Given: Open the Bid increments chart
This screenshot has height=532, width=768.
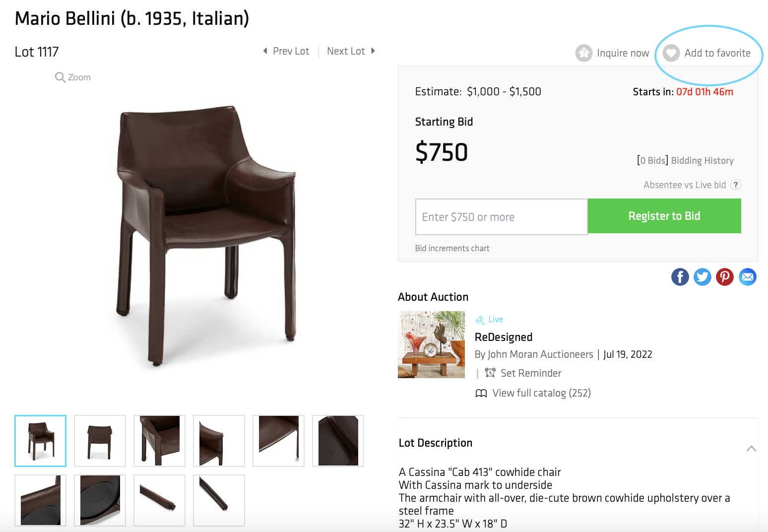Looking at the screenshot, I should 452,248.
